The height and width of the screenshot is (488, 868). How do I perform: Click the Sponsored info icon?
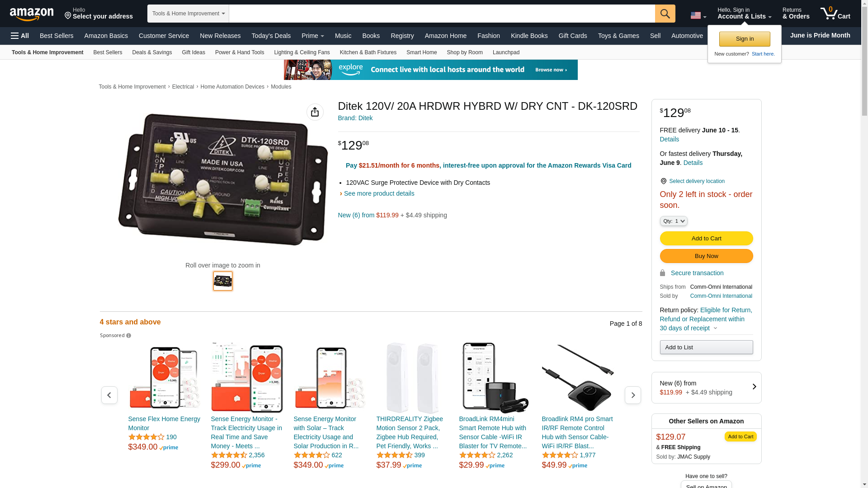click(129, 336)
